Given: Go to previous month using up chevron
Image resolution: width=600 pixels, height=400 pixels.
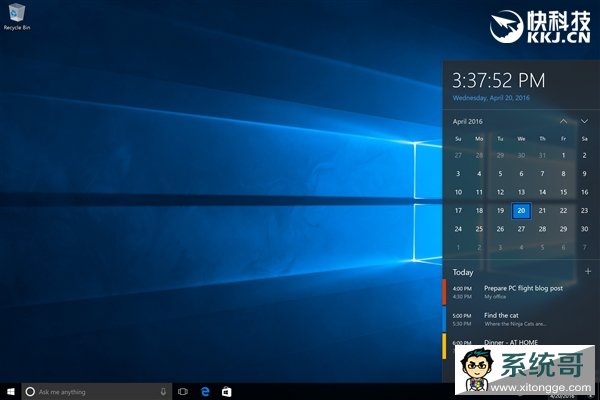Looking at the screenshot, I should [563, 121].
